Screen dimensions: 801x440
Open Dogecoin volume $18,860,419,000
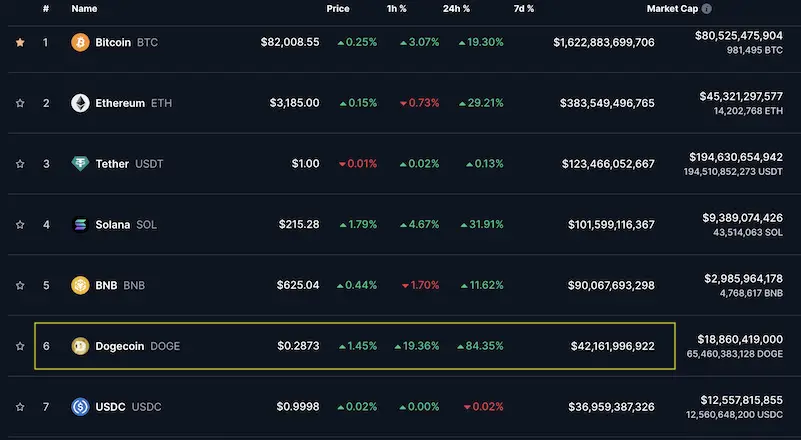point(740,339)
